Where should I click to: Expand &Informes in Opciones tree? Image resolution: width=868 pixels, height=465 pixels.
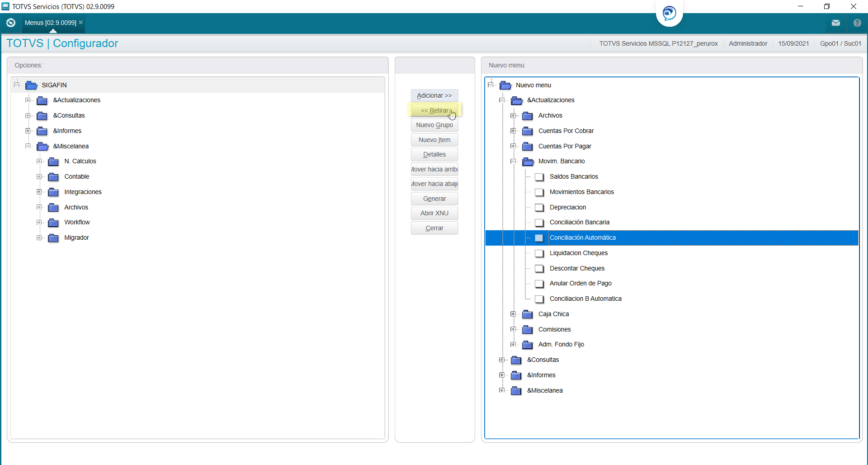point(28,131)
